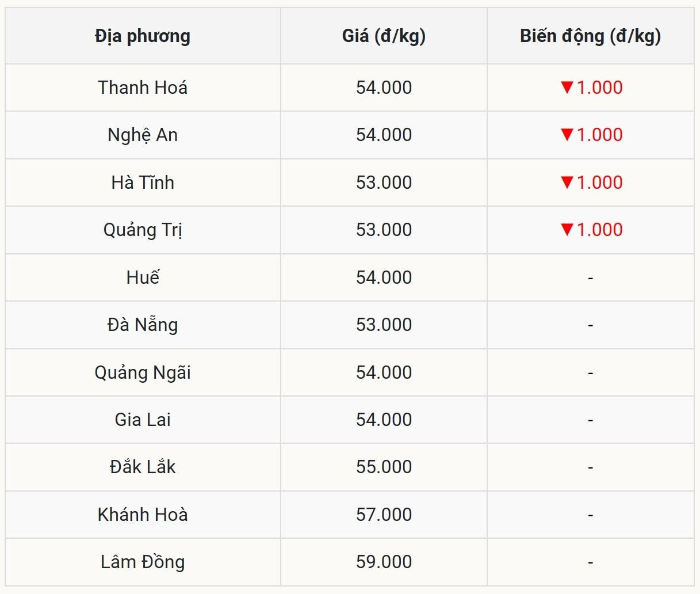Click the Lâm Đồng location cell

143,562
